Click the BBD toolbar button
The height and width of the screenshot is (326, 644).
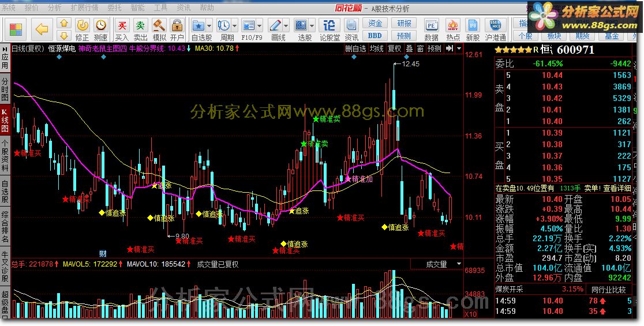[375, 36]
